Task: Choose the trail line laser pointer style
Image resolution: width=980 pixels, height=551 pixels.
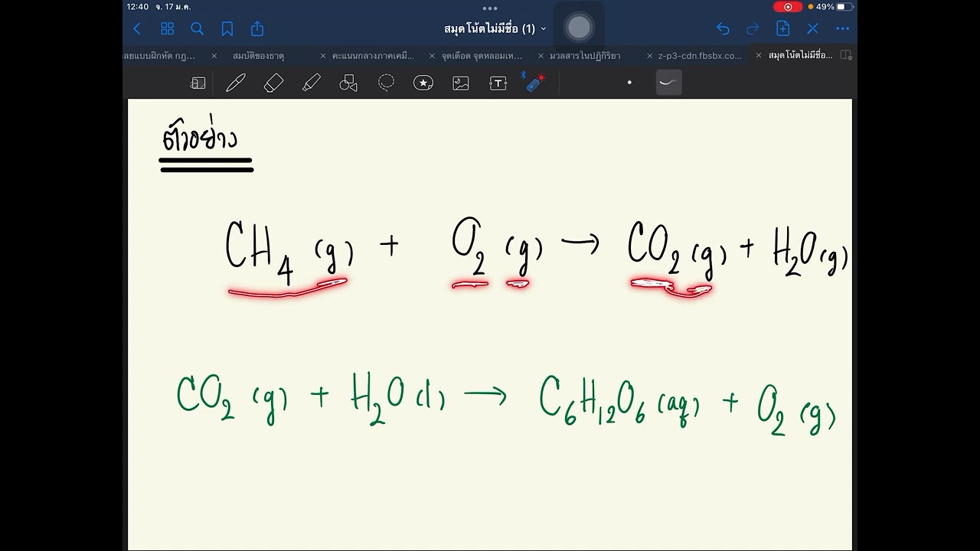Action: [x=669, y=83]
